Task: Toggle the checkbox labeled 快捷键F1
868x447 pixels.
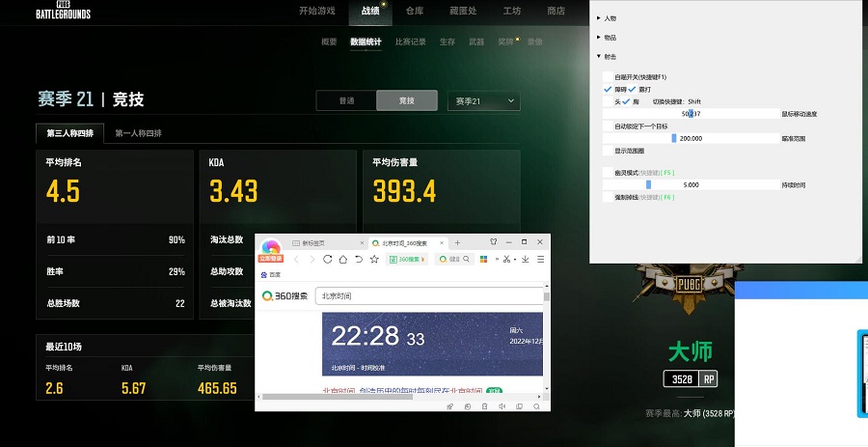Action: pos(608,77)
